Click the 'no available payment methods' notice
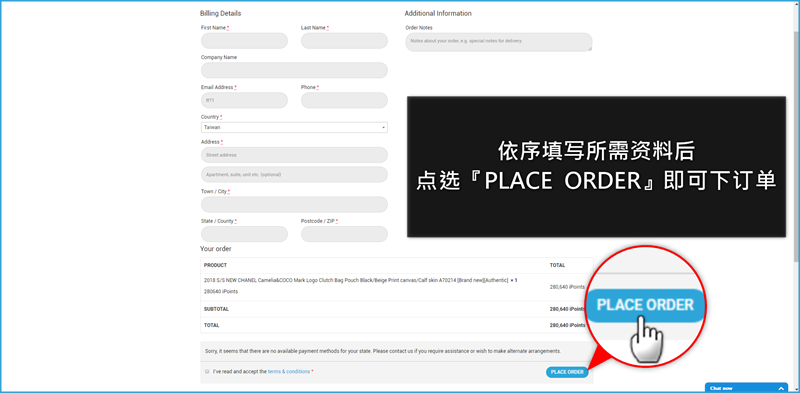800x393 pixels. (x=383, y=351)
